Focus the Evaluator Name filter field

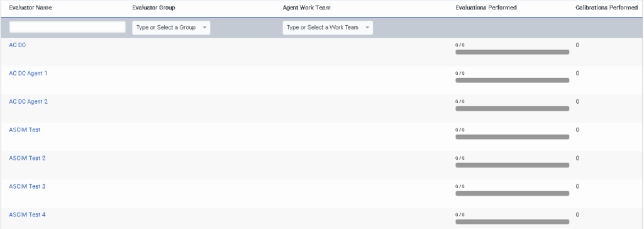click(x=67, y=27)
